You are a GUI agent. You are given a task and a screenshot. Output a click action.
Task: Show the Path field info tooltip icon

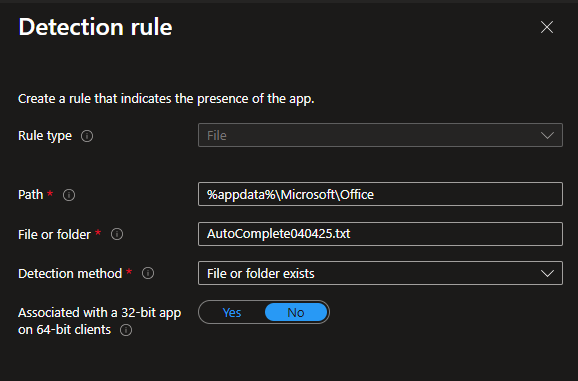69,195
